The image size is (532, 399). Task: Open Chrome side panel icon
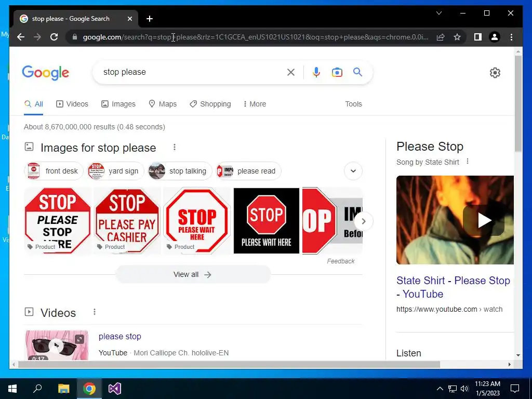click(478, 37)
